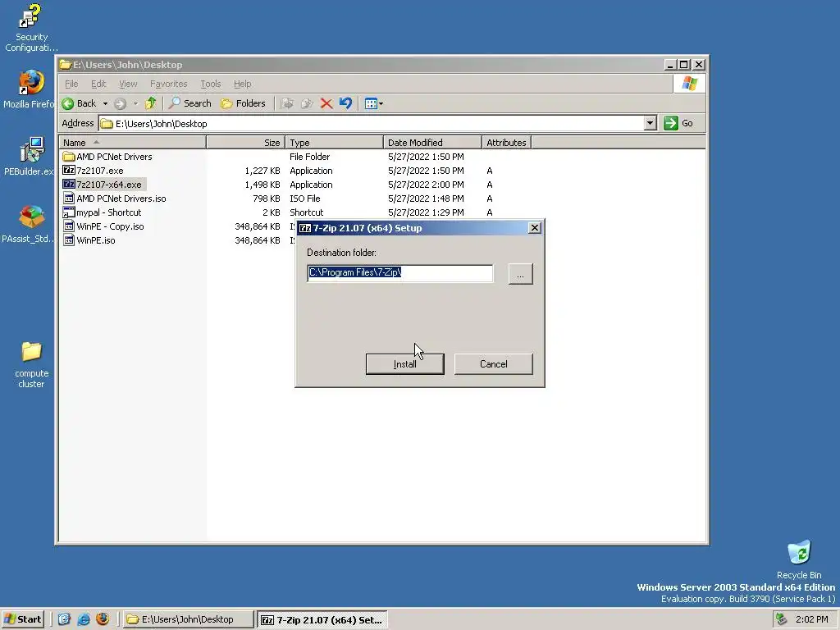The height and width of the screenshot is (630, 840).
Task: Expand the Back history dropdown arrow
Action: [x=106, y=103]
